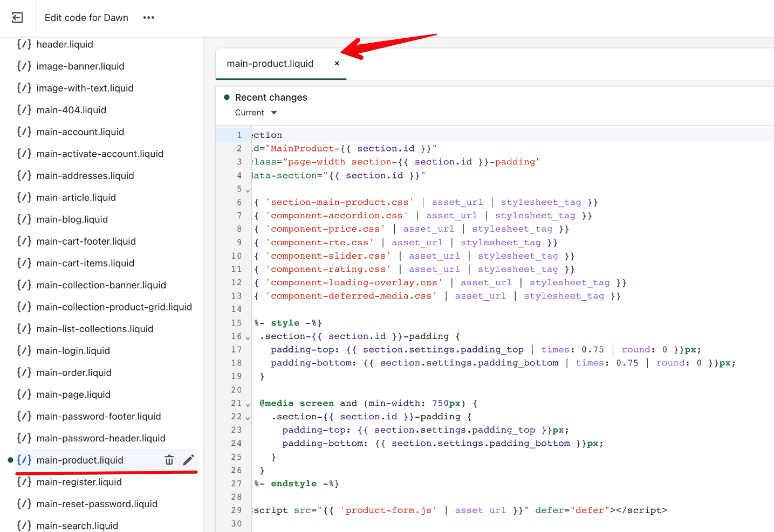Open header.liquid from the sidebar

[x=65, y=44]
